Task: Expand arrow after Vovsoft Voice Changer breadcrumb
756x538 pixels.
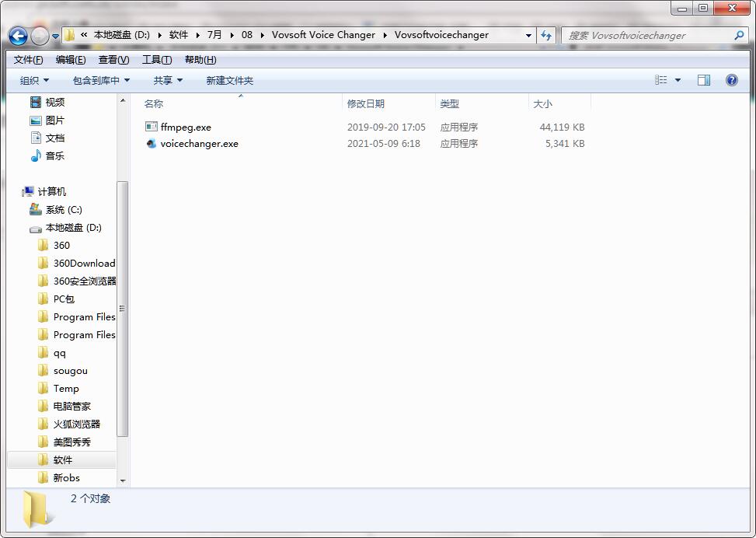Action: (385, 35)
